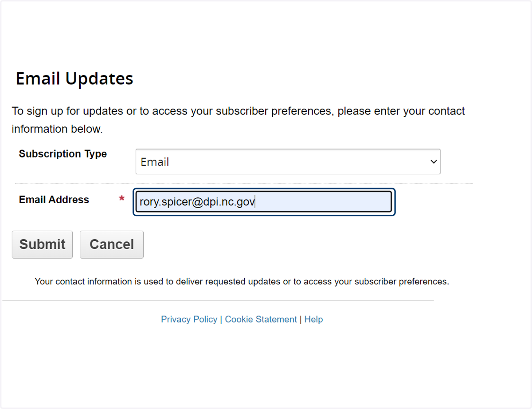Open the Subscription Type dropdown
Screen dimensions: 532x409
[288, 161]
